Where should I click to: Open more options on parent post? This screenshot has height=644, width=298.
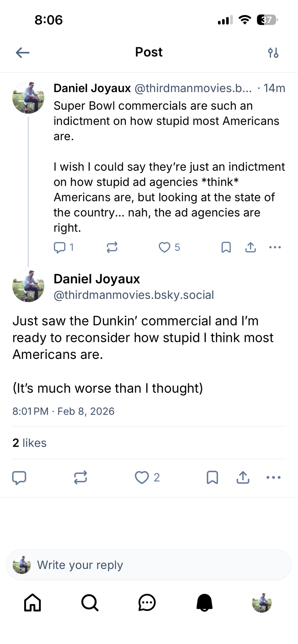(275, 247)
